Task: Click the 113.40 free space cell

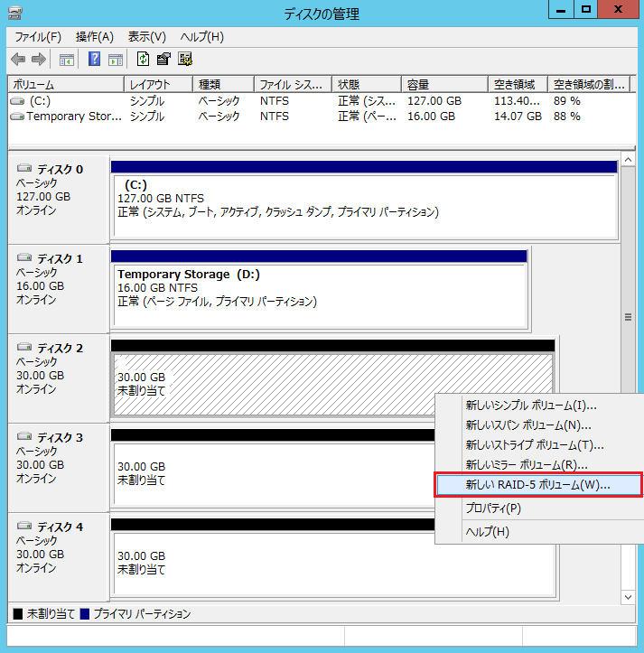Action: (x=517, y=101)
